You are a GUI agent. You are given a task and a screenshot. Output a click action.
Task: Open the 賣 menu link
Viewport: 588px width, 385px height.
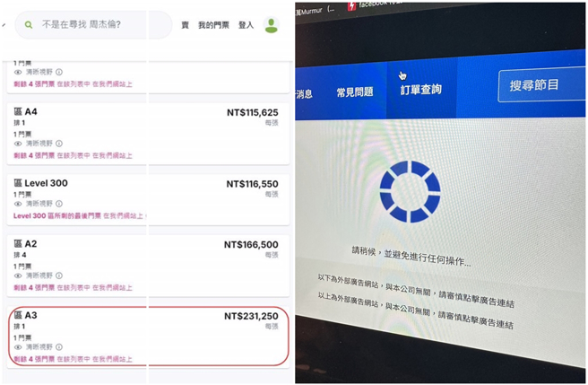[x=185, y=25]
